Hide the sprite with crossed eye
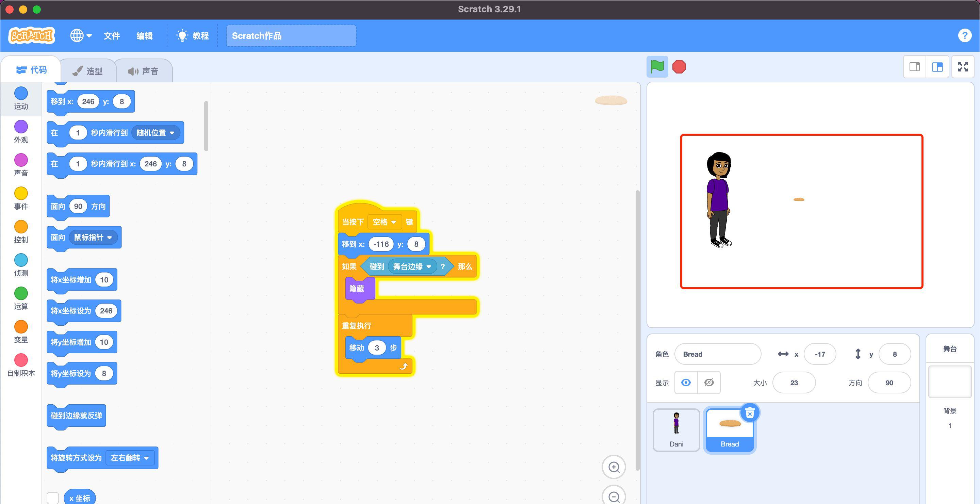The image size is (980, 504). [x=709, y=383]
